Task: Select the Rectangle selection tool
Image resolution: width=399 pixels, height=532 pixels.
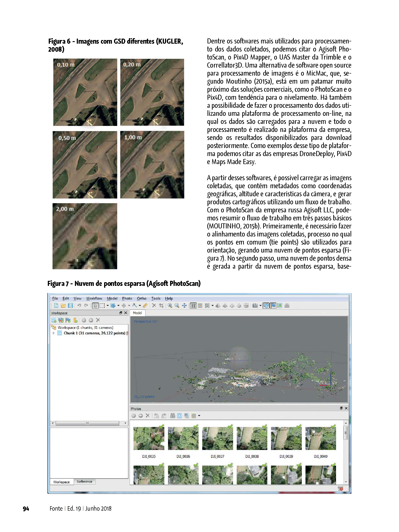Action: point(103,306)
